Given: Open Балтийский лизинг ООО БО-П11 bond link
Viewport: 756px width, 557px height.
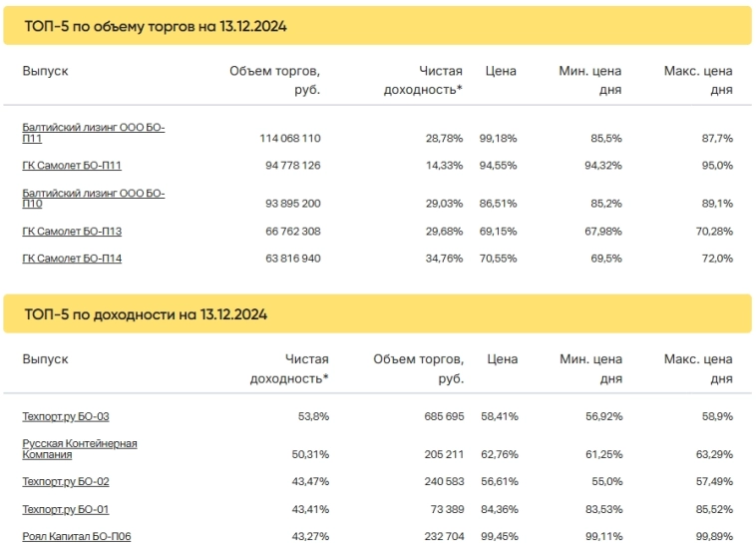Looking at the screenshot, I should [x=93, y=133].
